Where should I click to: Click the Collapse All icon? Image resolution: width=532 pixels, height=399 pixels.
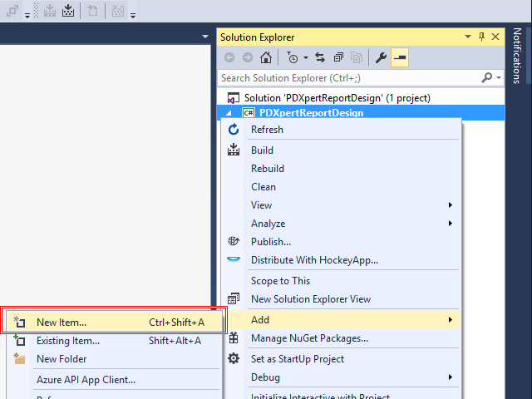point(338,57)
